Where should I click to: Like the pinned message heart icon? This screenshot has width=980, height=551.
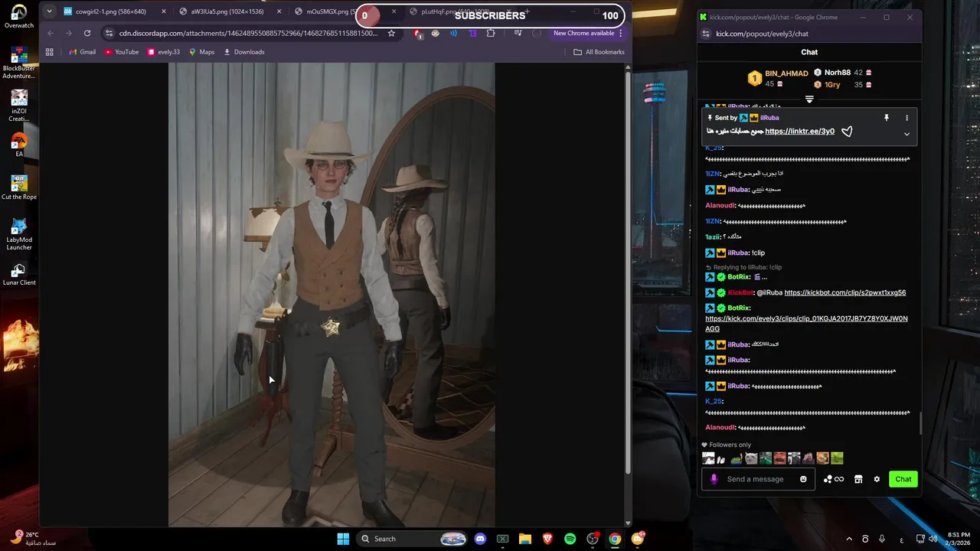pos(847,132)
